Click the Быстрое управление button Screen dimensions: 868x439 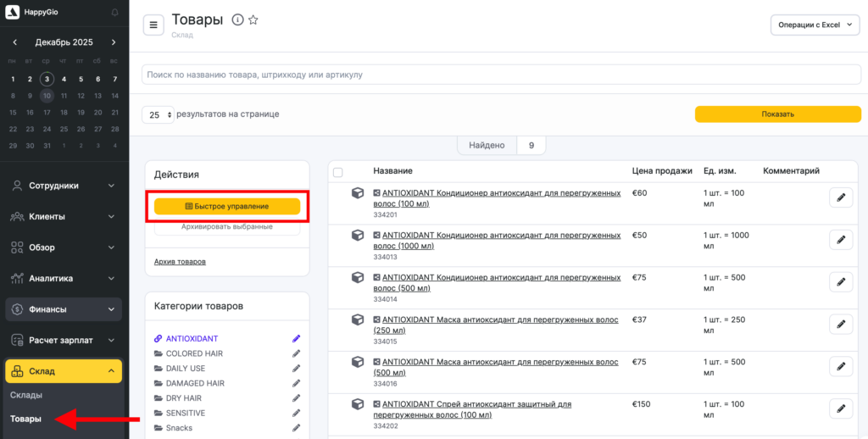click(226, 206)
